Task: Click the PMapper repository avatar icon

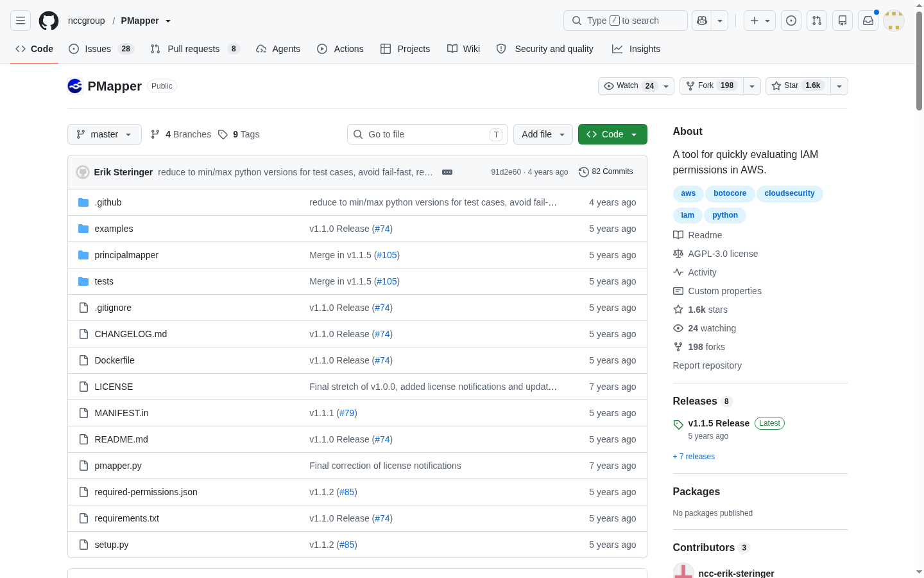Action: click(75, 86)
